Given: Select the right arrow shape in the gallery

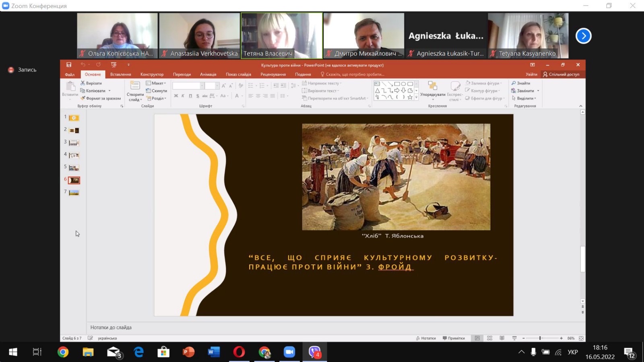Looking at the screenshot, I should point(397,90).
